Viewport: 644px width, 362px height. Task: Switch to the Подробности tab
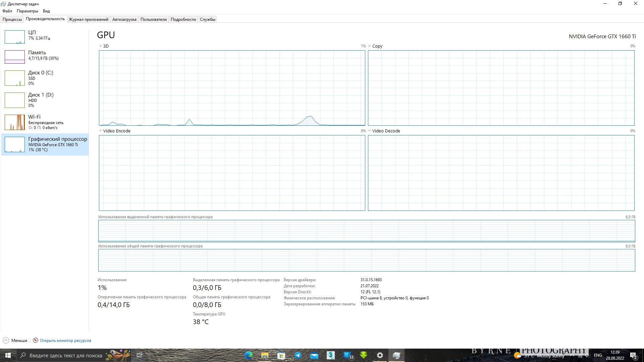[183, 19]
